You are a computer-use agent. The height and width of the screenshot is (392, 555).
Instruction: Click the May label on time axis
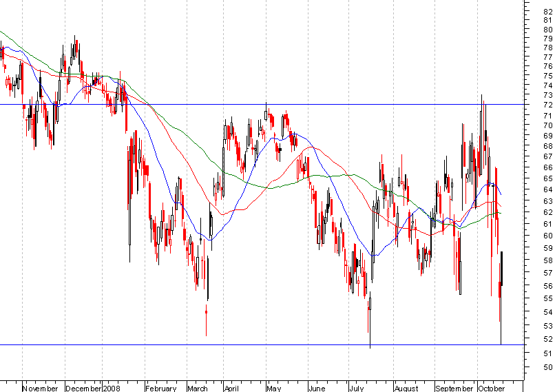(273, 388)
